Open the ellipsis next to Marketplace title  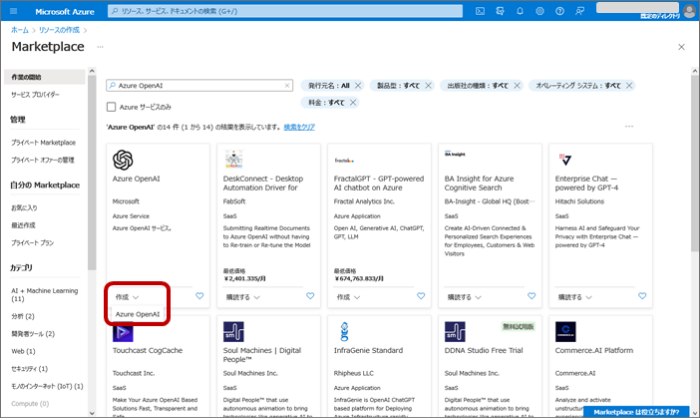click(x=100, y=46)
